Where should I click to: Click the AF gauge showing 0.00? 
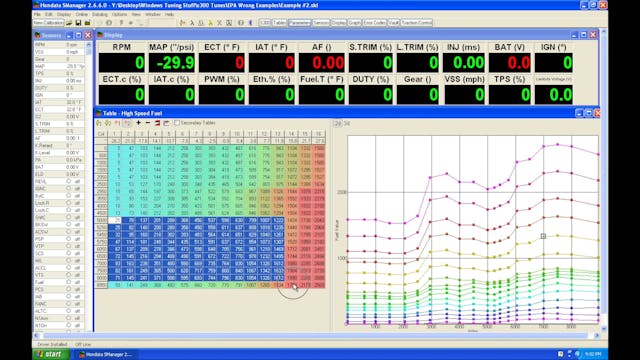(x=322, y=63)
